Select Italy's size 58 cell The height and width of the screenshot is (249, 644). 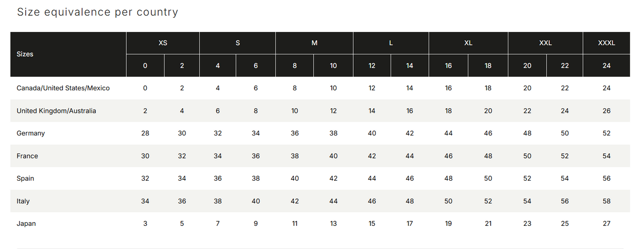(x=607, y=201)
